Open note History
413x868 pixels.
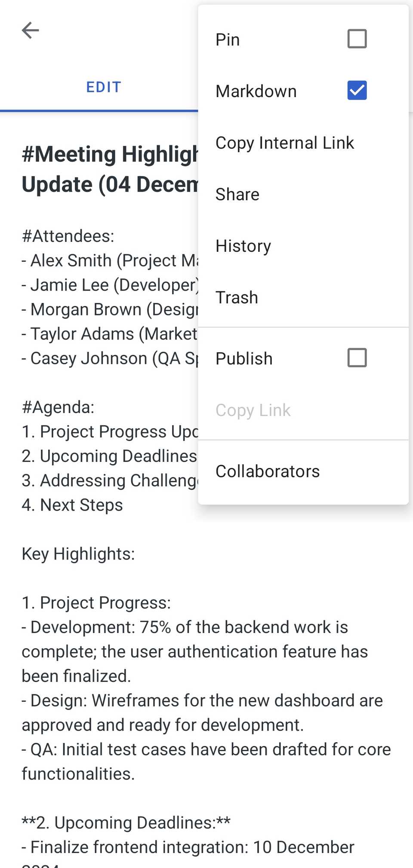(243, 246)
